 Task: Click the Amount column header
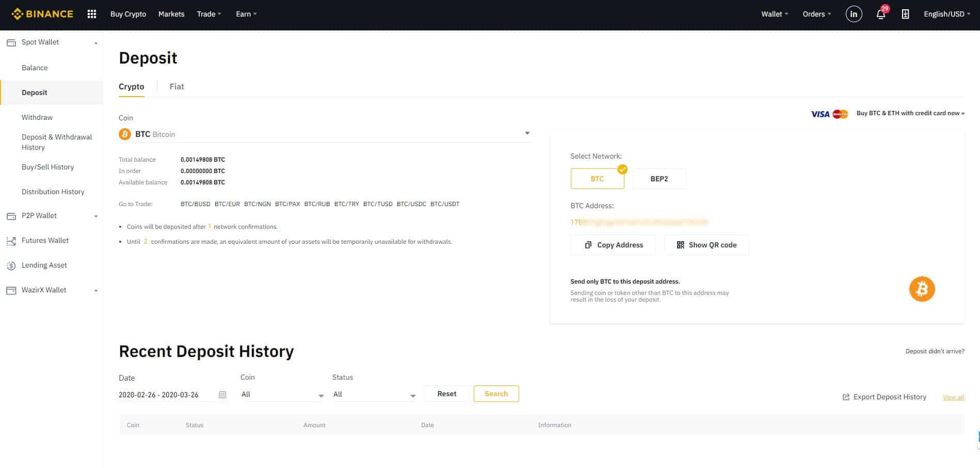[x=314, y=425]
